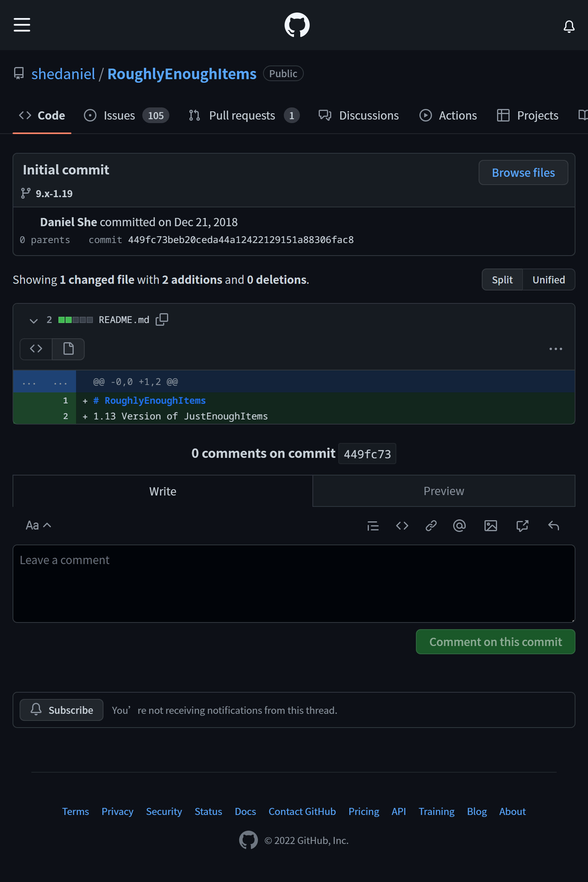588x882 pixels.
Task: Open Daniel She author link
Action: [68, 222]
